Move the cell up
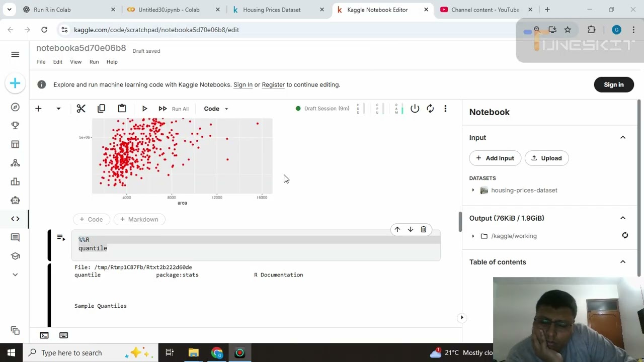 [x=397, y=229]
